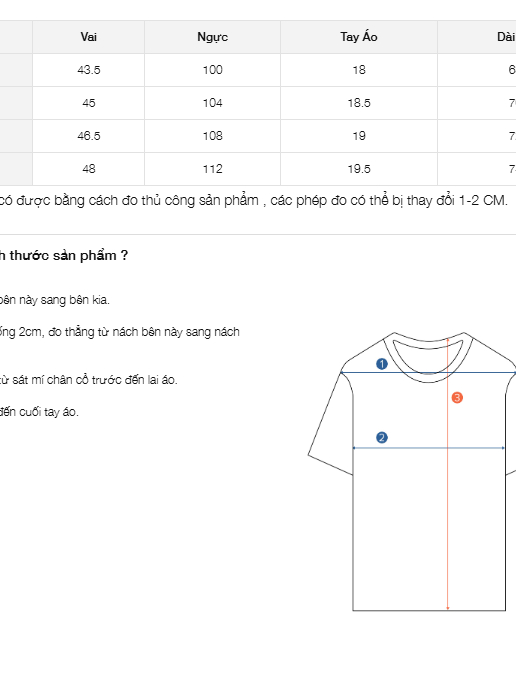Image resolution: width=516 pixels, height=689 pixels.
Task: Click the 43.5 shoulder value cell
Action: 88,70
